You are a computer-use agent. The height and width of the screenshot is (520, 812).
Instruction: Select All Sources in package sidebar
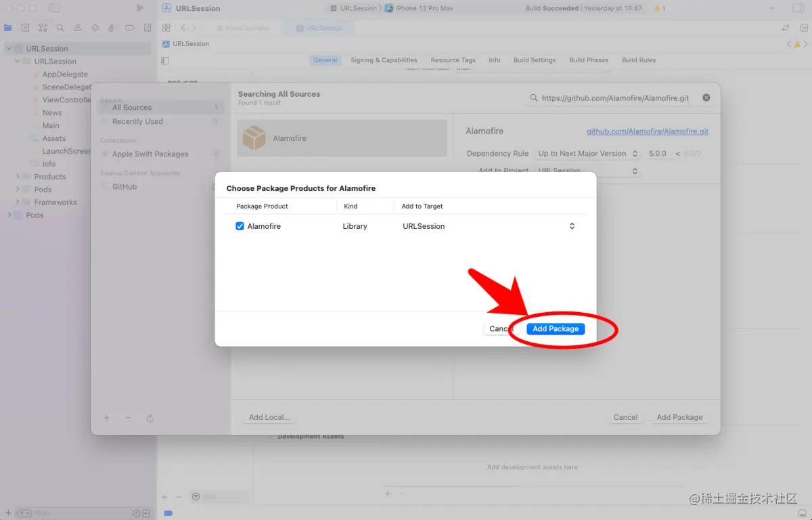click(x=160, y=108)
